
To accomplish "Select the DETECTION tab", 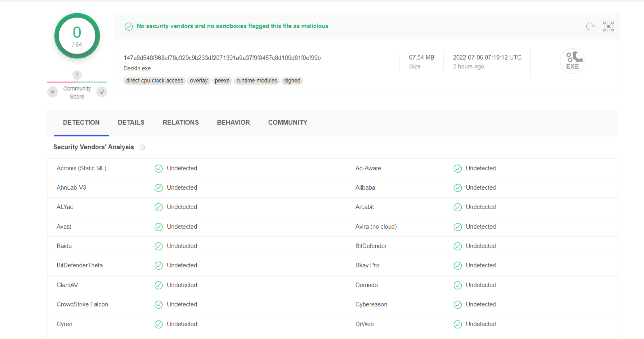I will (81, 122).
